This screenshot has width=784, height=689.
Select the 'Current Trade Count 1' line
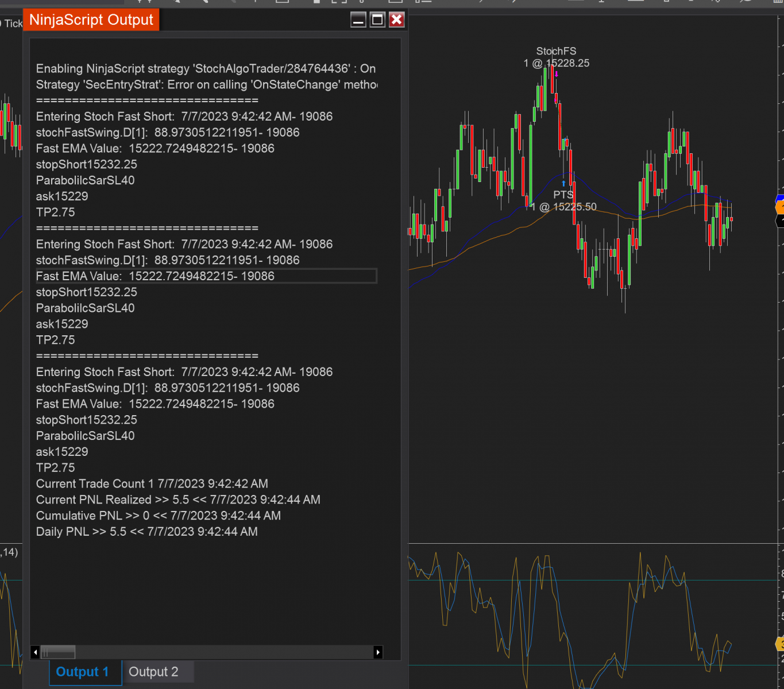(x=152, y=484)
